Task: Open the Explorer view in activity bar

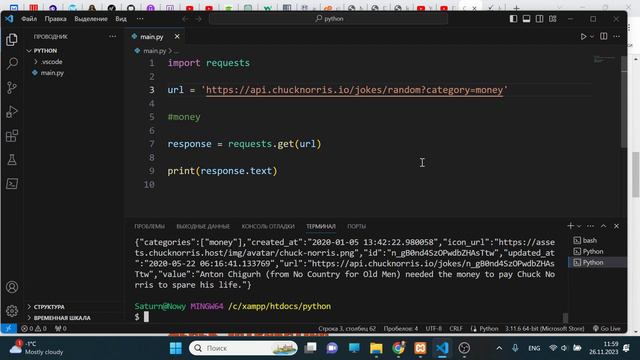Action: 12,40
